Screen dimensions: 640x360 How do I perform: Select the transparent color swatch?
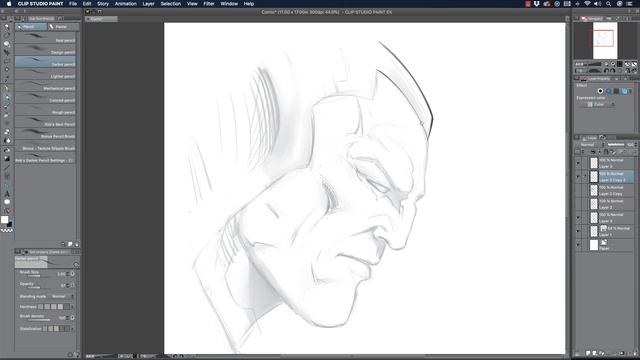pos(7,231)
